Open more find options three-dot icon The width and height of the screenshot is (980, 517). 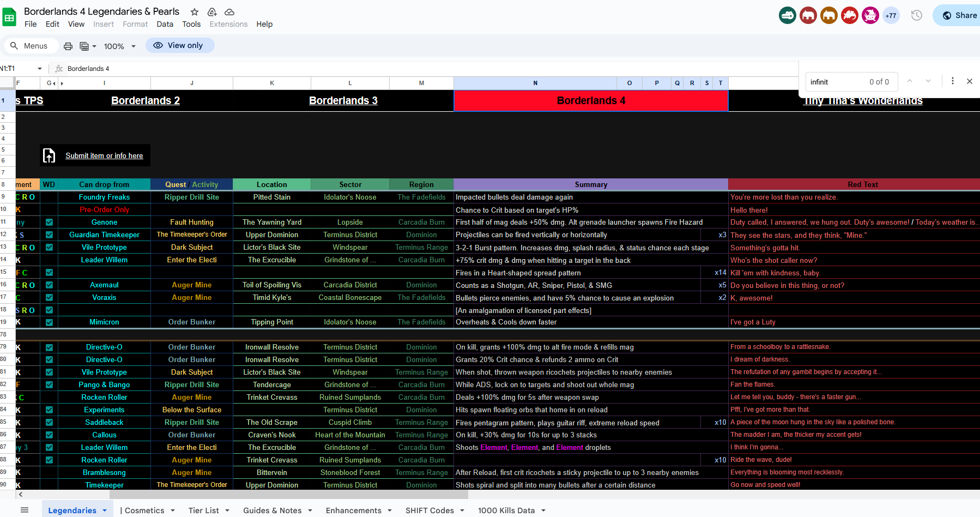pos(953,81)
